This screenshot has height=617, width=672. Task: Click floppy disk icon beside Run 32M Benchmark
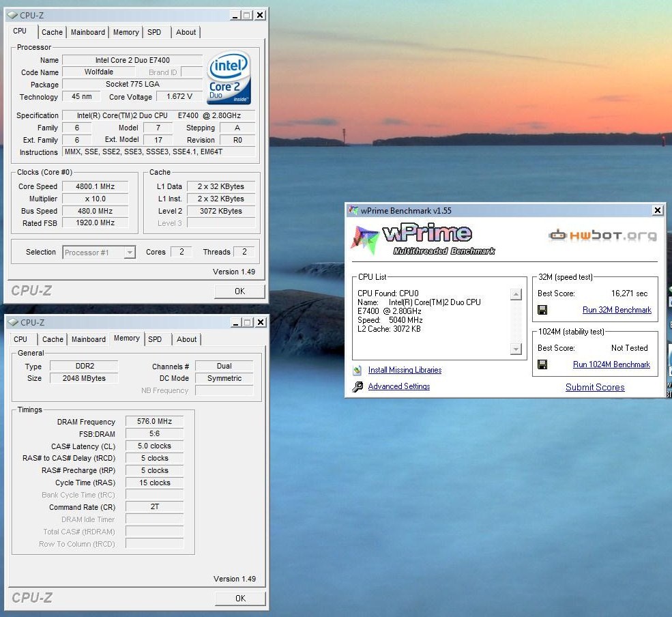pyautogui.click(x=542, y=310)
